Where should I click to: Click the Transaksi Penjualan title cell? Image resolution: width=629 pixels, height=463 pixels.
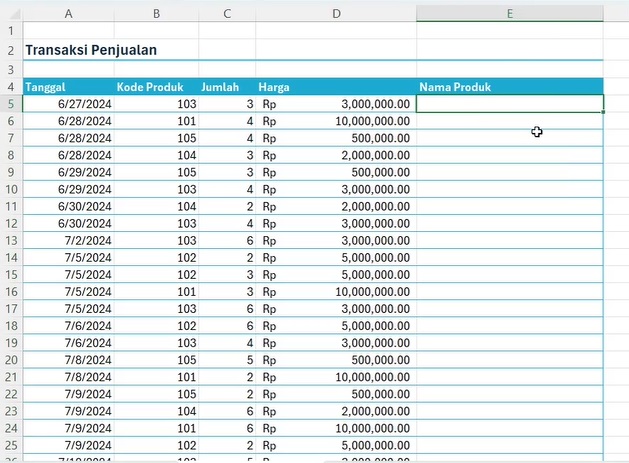(91, 50)
